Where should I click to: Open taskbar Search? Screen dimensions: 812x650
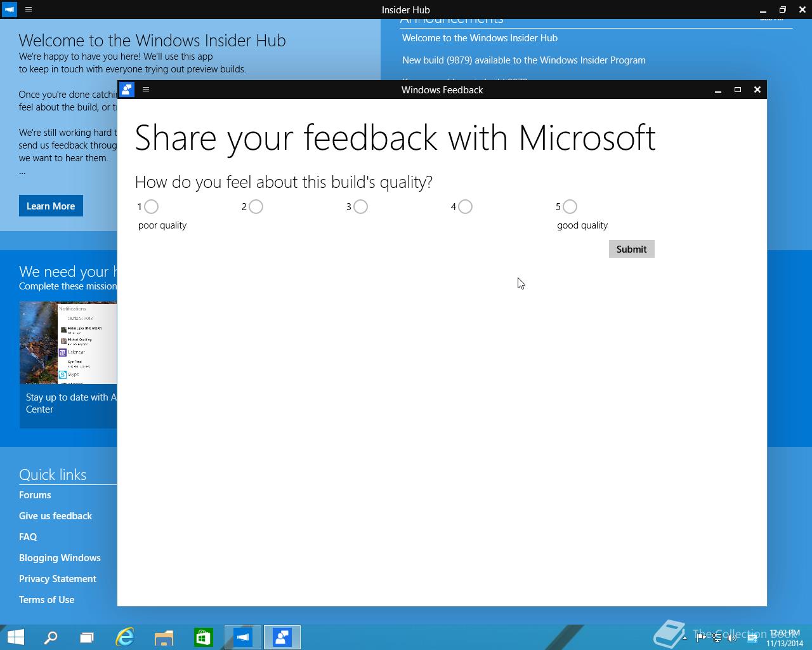tap(51, 637)
